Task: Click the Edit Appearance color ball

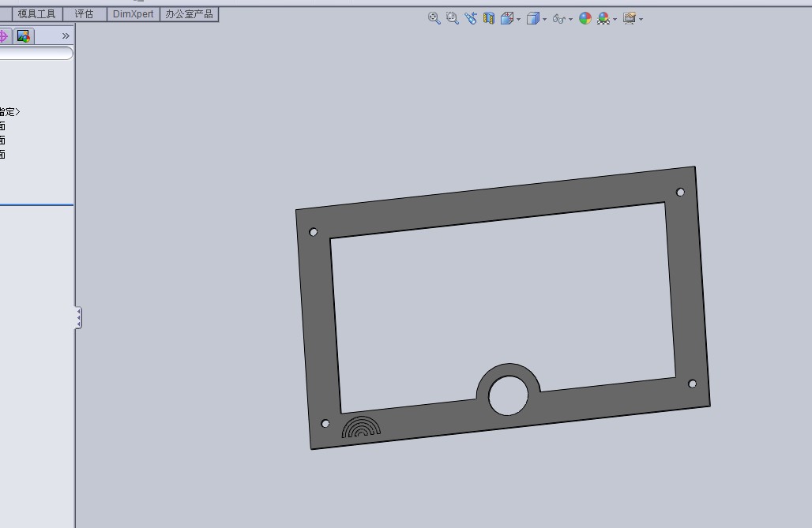Action: point(585,19)
